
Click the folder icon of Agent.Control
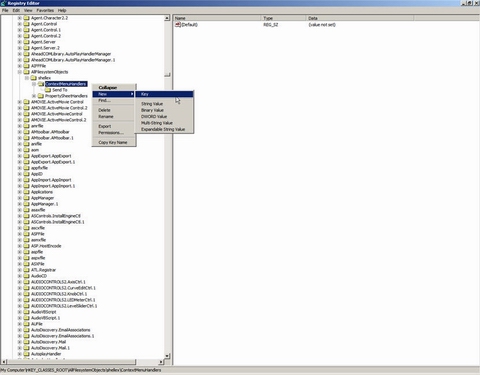click(x=27, y=24)
